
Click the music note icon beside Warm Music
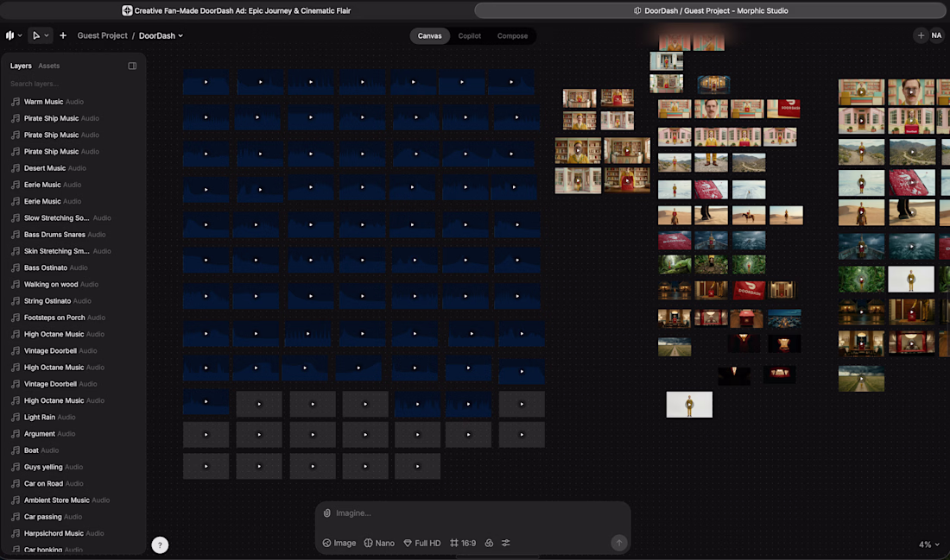(x=16, y=102)
